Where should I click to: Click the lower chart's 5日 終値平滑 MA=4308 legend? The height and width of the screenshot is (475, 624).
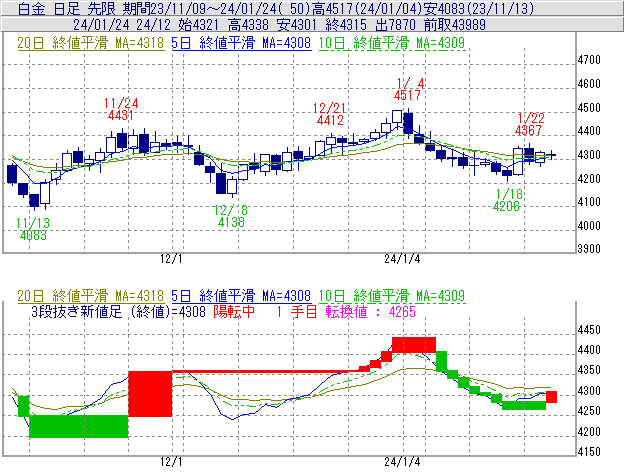(x=241, y=296)
